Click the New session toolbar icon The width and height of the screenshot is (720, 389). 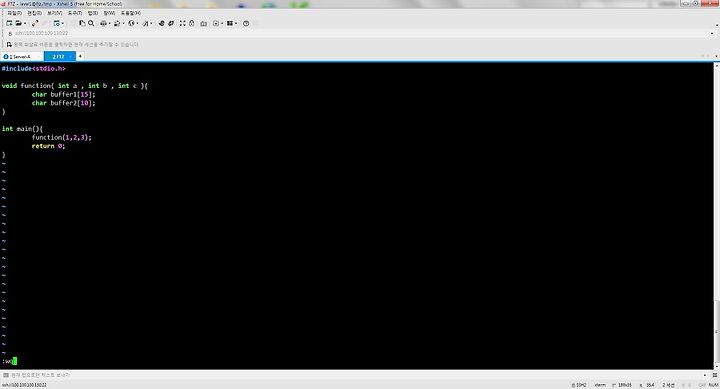9,23
